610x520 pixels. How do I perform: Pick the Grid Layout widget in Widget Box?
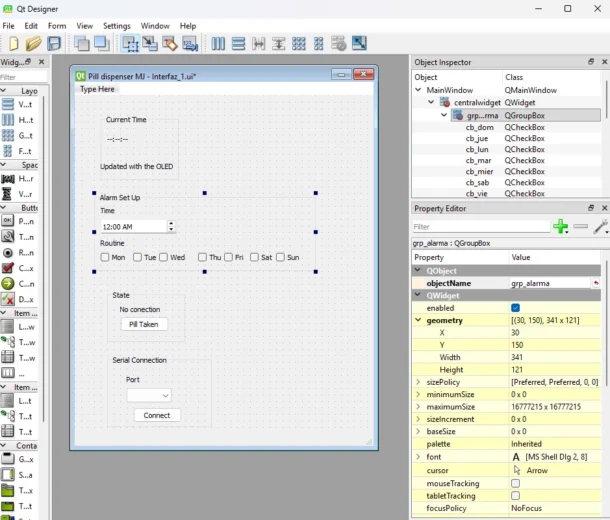coord(18,135)
